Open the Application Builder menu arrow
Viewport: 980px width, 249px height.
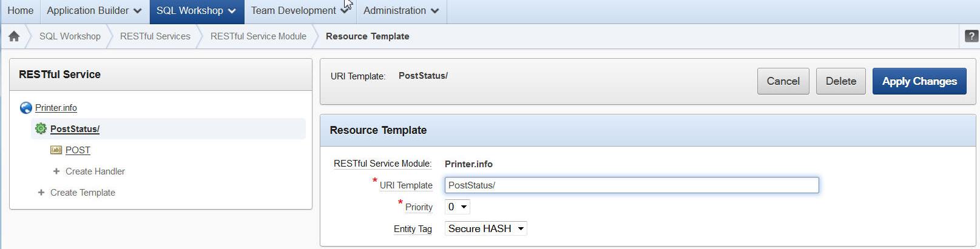point(138,11)
